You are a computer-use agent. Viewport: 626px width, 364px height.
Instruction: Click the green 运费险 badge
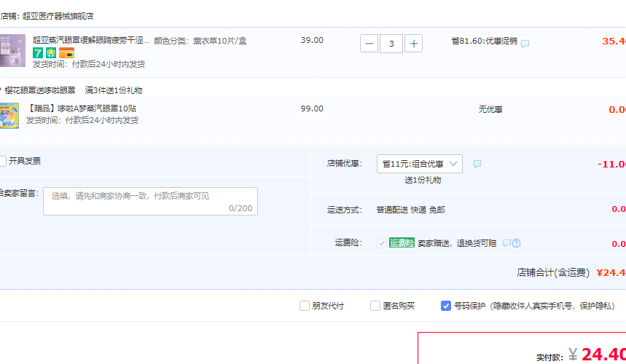coord(402,243)
